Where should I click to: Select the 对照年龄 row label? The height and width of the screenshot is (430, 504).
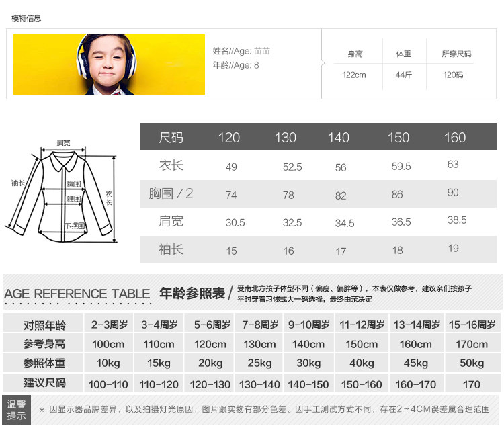[44, 326]
